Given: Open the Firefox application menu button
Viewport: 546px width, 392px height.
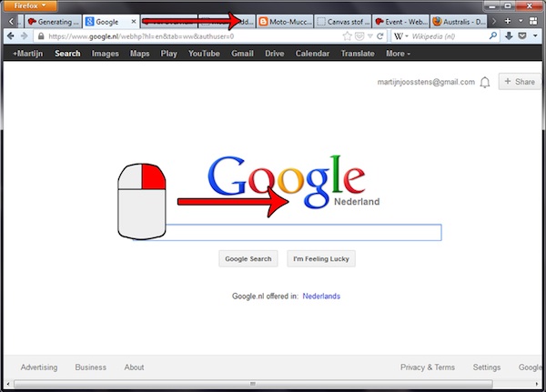Looking at the screenshot, I should pyautogui.click(x=30, y=6).
